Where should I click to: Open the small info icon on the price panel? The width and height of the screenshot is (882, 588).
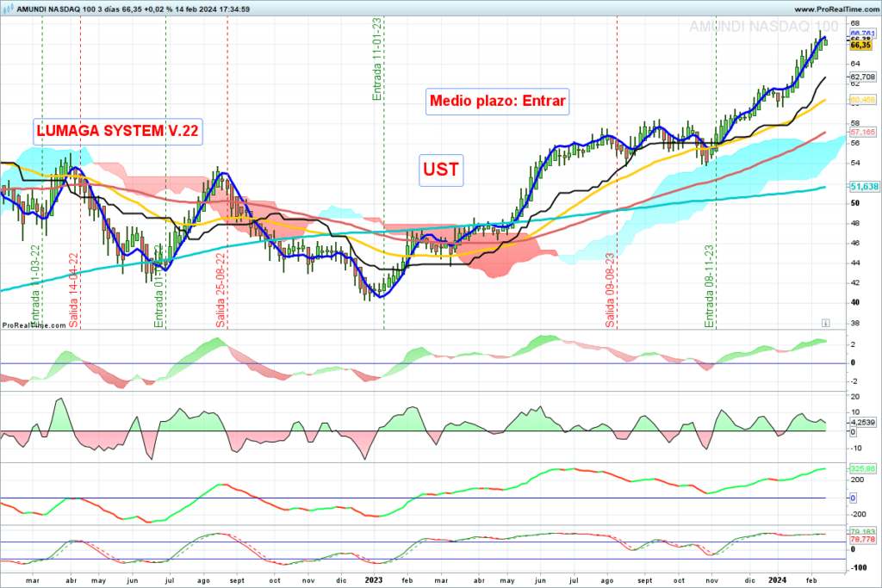pos(825,323)
